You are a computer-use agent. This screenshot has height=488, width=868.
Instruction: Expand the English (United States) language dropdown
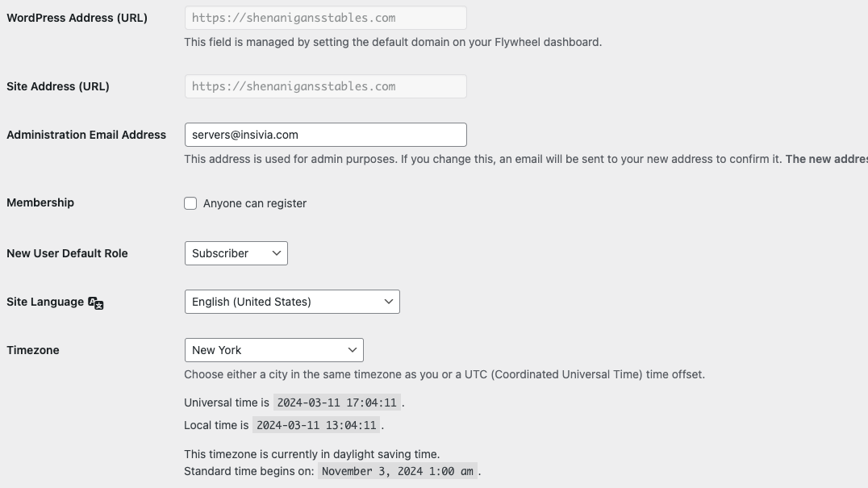pyautogui.click(x=292, y=302)
